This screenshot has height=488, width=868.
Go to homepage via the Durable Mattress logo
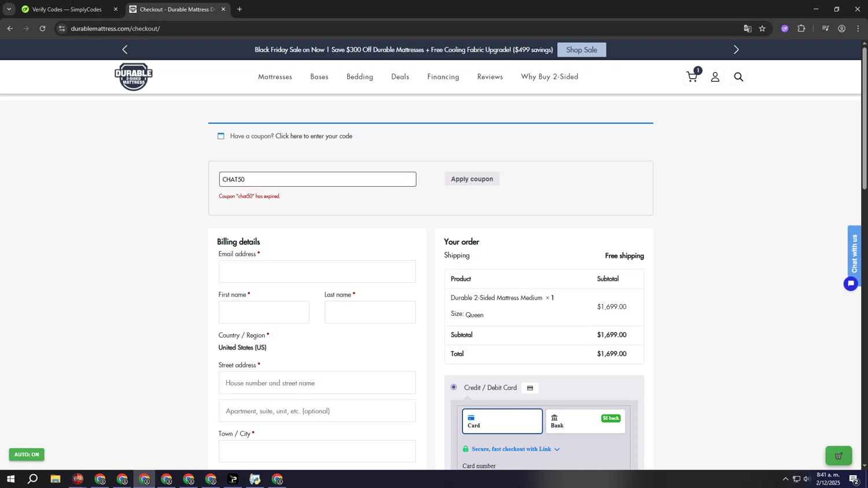click(x=134, y=76)
